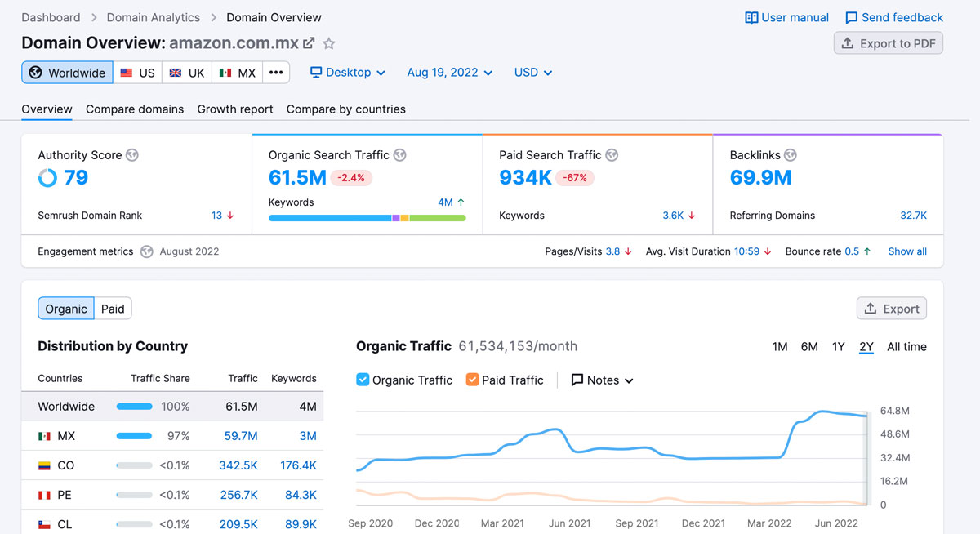Select MX database
The width and height of the screenshot is (980, 534).
[x=238, y=72]
